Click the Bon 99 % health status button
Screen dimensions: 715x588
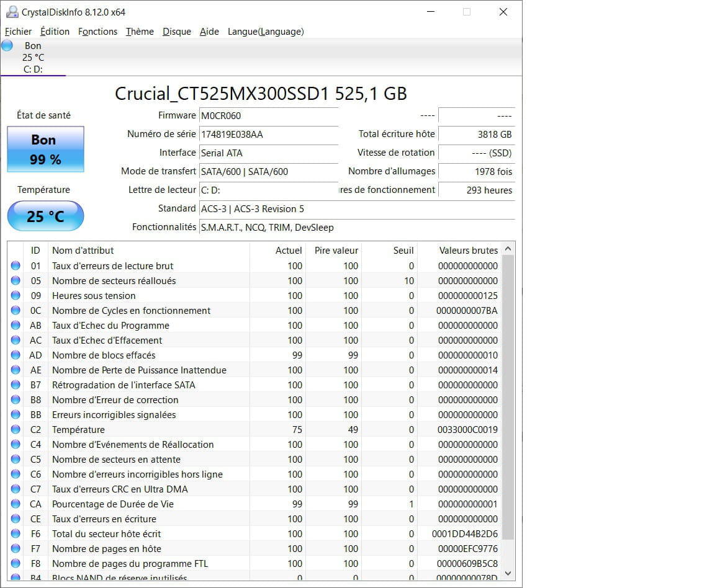(45, 149)
